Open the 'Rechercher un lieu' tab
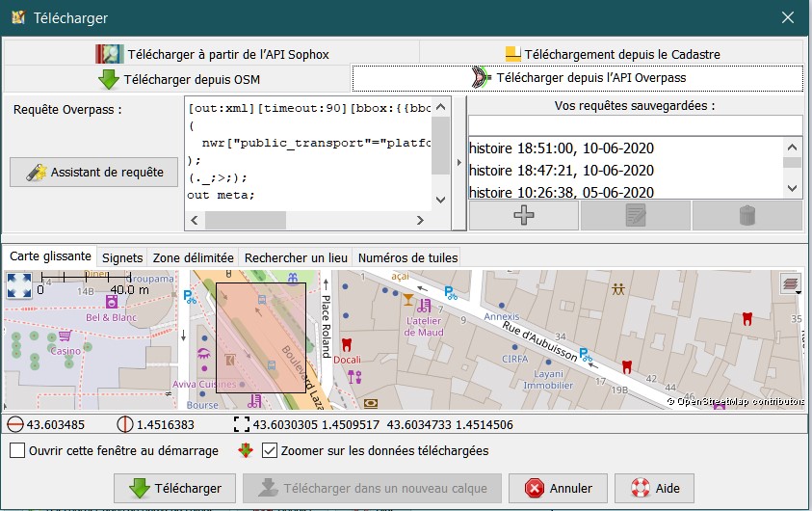The width and height of the screenshot is (812, 511). (x=296, y=257)
